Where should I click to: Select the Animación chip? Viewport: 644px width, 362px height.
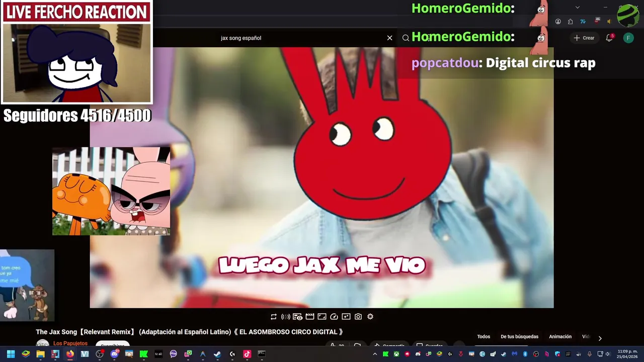560,337
